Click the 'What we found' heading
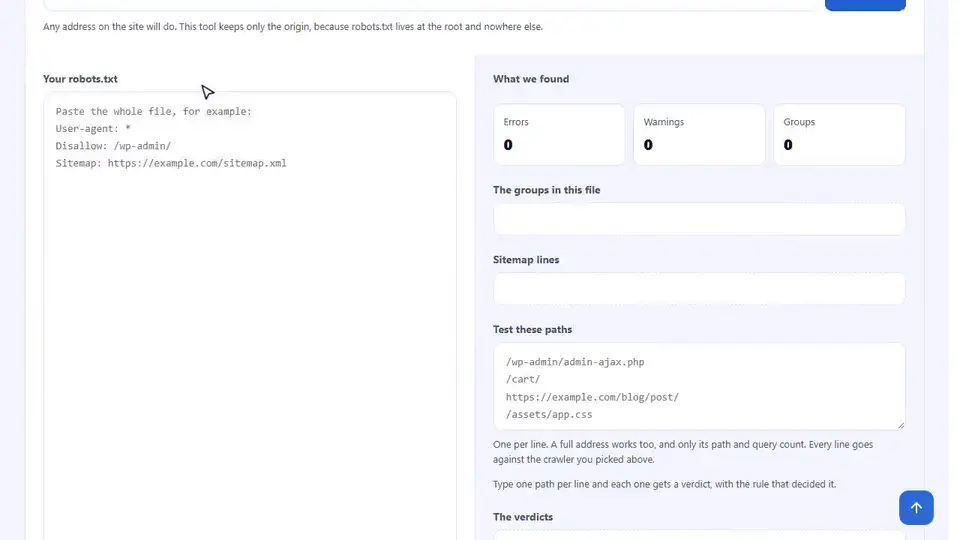 point(531,79)
